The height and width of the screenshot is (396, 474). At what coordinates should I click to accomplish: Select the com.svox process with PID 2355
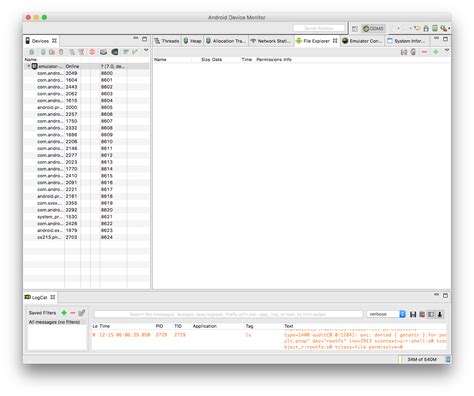[86, 203]
